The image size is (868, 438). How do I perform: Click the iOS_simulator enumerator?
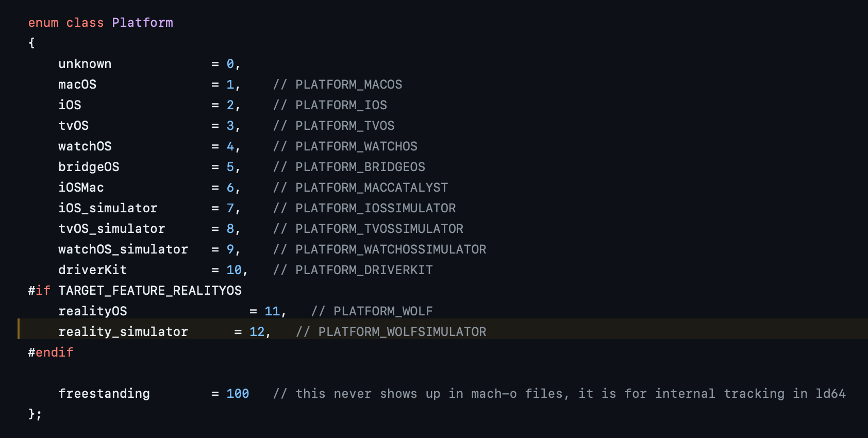pyautogui.click(x=108, y=208)
